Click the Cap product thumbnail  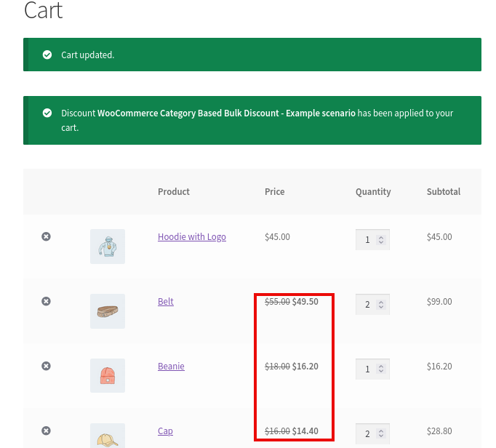point(108,436)
